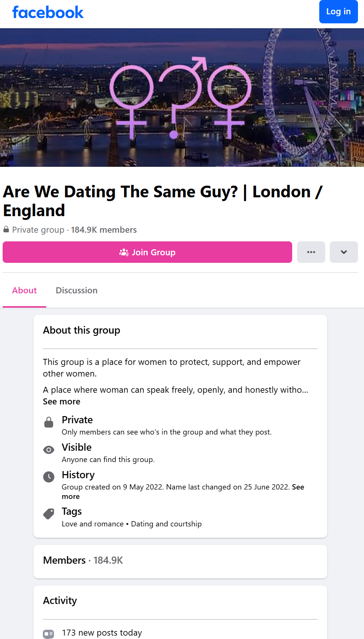This screenshot has height=639, width=364.
Task: Click the group cover photo
Action: coord(182,98)
